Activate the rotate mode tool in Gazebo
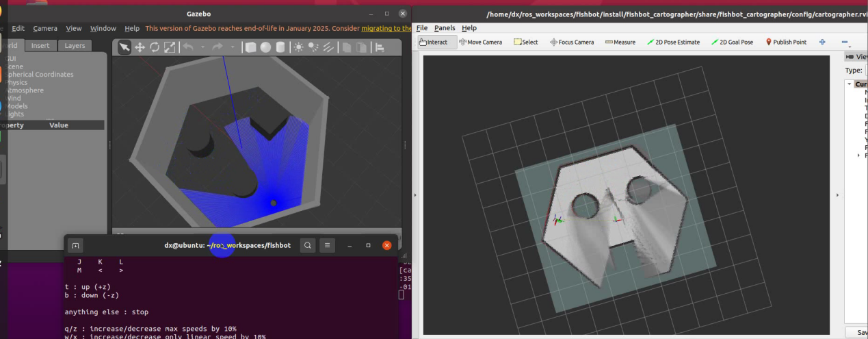The width and height of the screenshot is (868, 339). tap(155, 47)
